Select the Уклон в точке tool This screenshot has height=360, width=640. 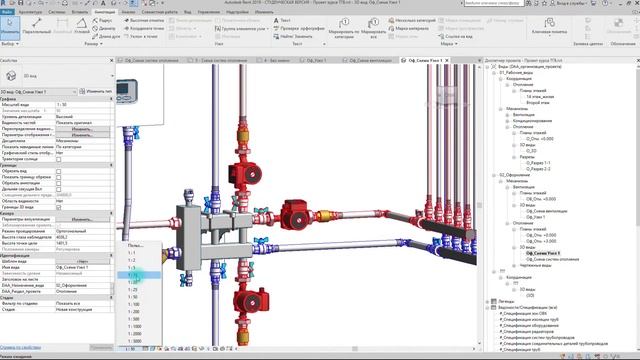tap(141, 36)
